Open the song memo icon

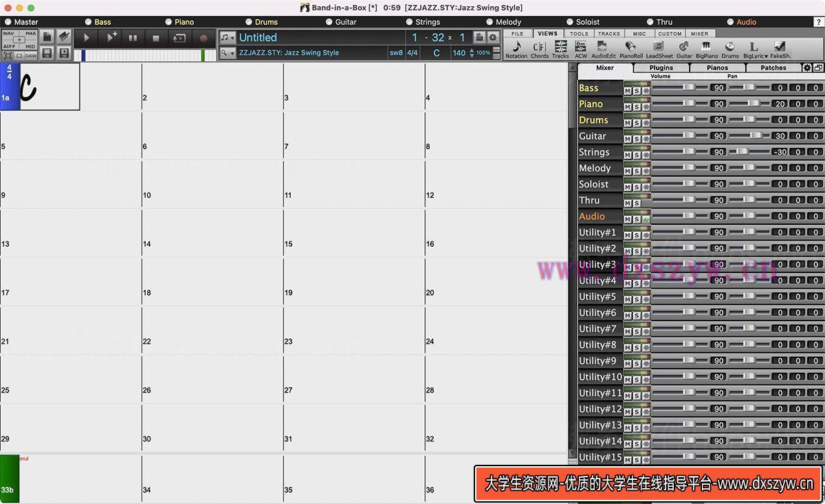[480, 38]
